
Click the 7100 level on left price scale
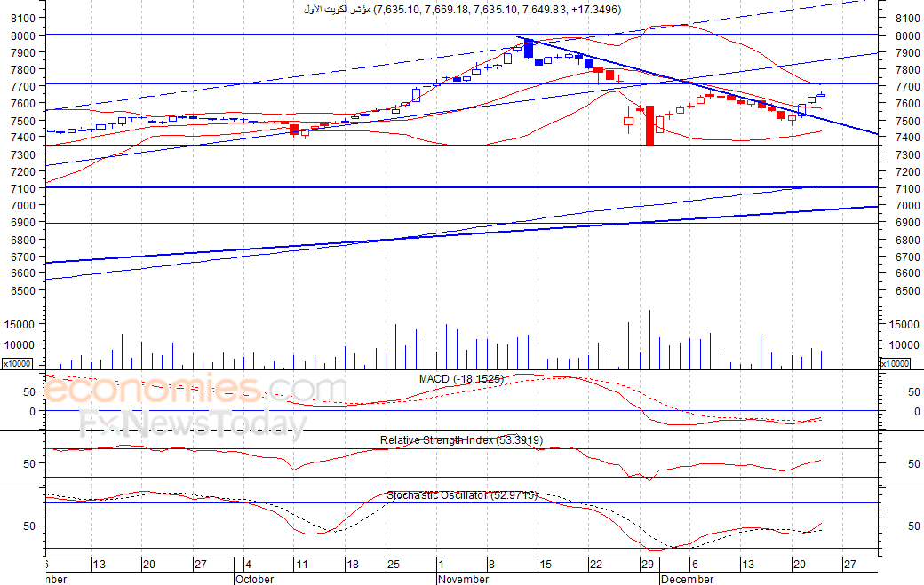tap(23, 188)
